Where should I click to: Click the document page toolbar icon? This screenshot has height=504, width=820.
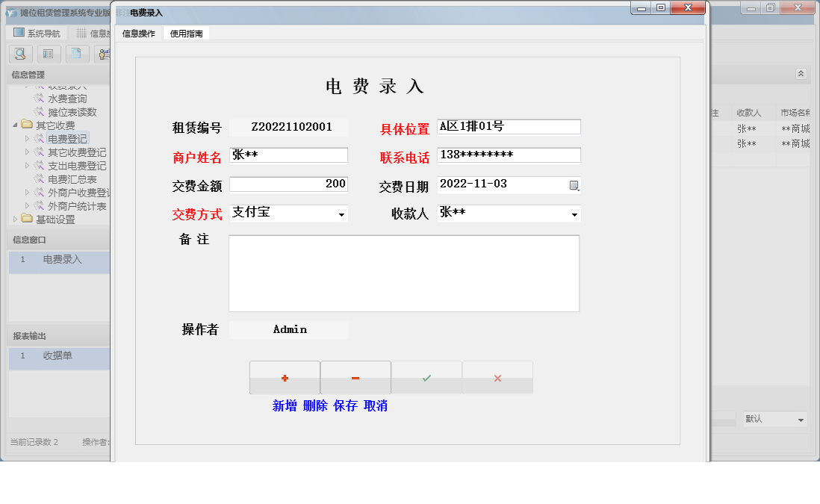(x=76, y=54)
